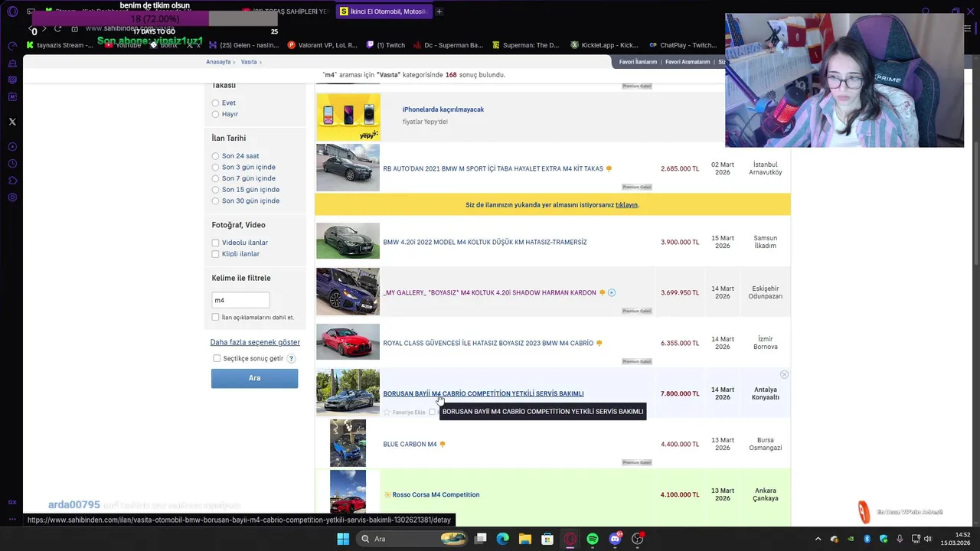Open the ChatPlay - Twitch bookmark

click(x=683, y=45)
